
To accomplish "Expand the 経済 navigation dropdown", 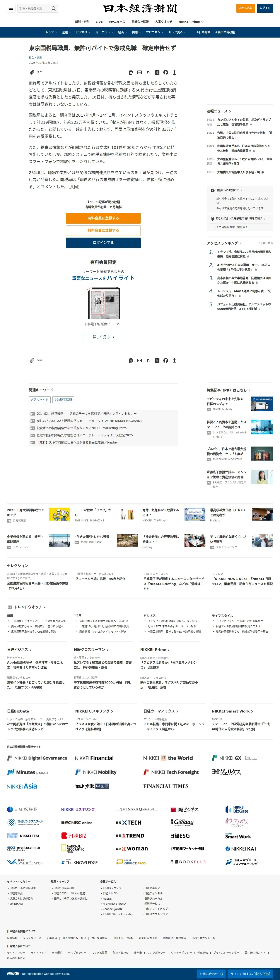I will tap(123, 32).
